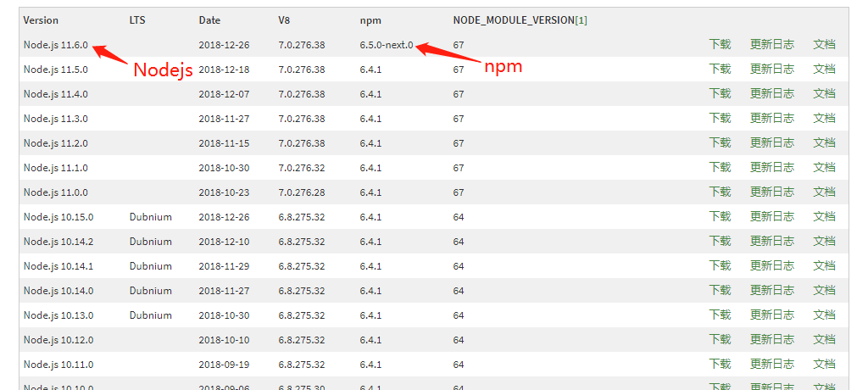
Task: Click the npm column header
Action: click(x=370, y=20)
